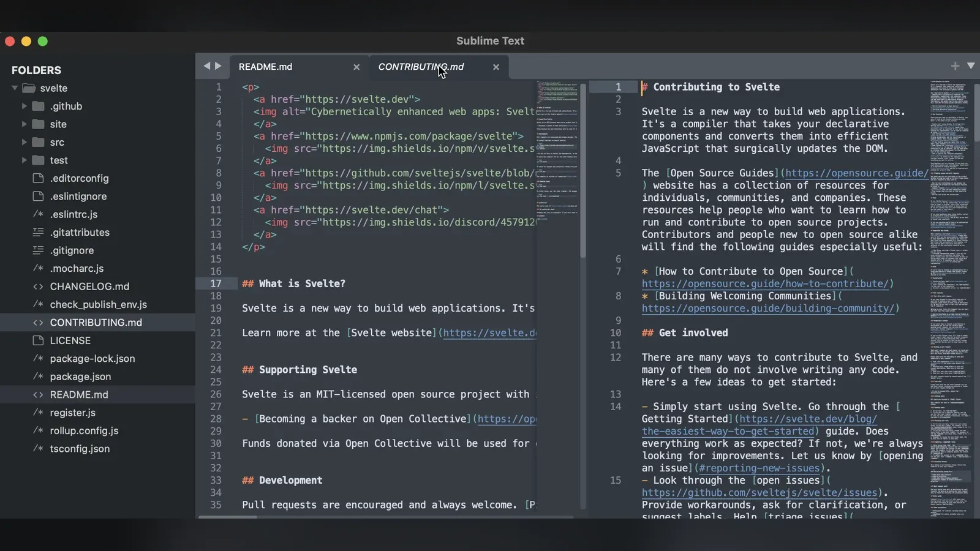Open .eslintrc.js from the sidebar
The height and width of the screenshot is (551, 980).
click(x=73, y=214)
